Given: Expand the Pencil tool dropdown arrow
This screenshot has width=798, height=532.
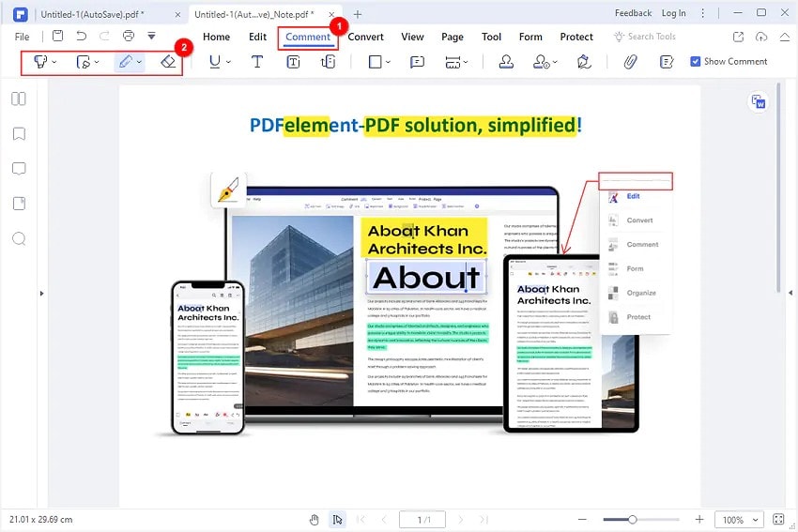Looking at the screenshot, I should [x=139, y=62].
